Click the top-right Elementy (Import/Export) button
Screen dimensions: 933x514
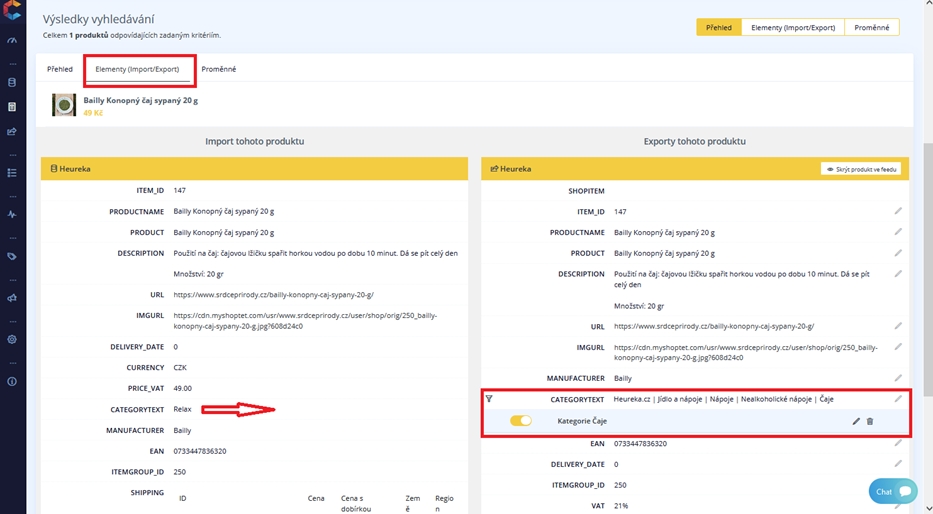(793, 28)
